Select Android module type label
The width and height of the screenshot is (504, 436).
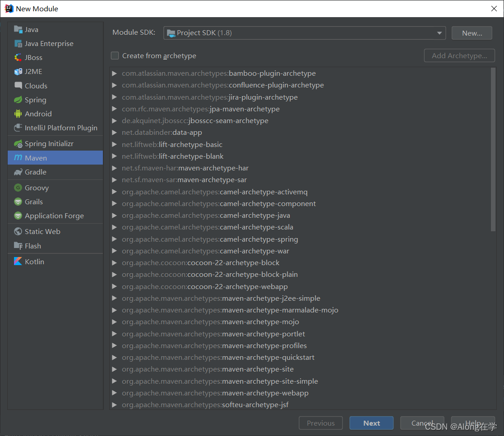[38, 114]
